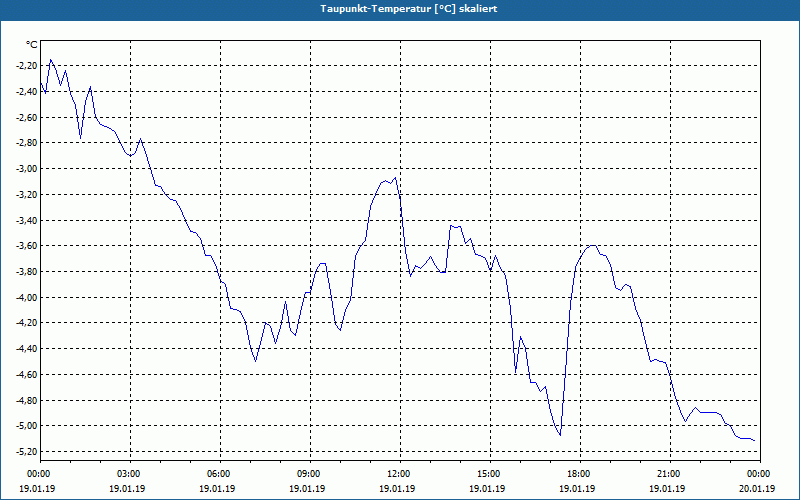Click the 15:00 time axis label
The image size is (800, 500).
(x=490, y=474)
